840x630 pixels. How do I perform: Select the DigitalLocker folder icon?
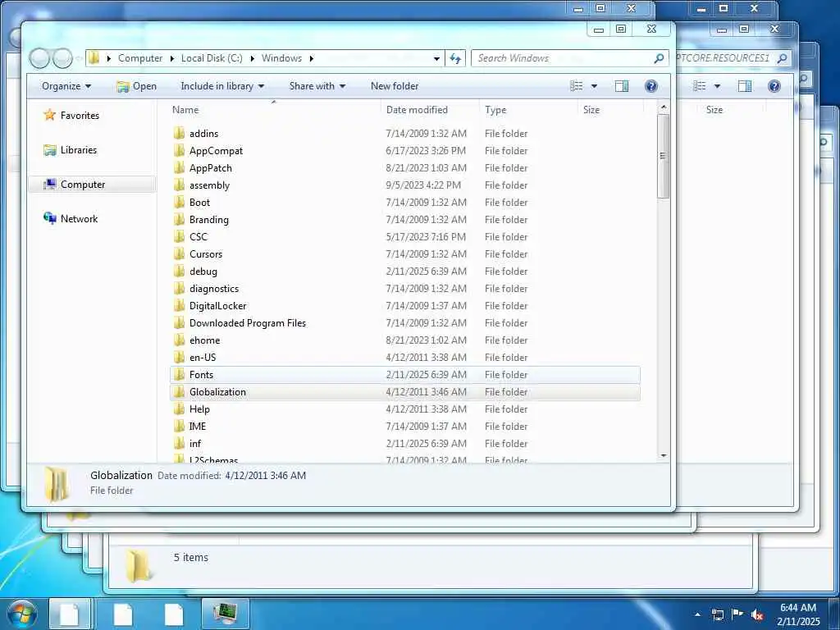(180, 305)
